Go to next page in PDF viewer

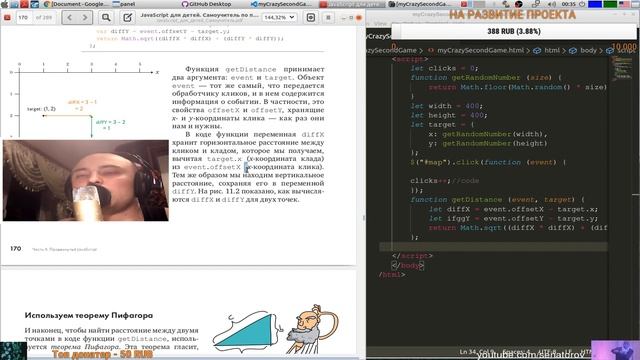pyautogui.click(x=84, y=18)
